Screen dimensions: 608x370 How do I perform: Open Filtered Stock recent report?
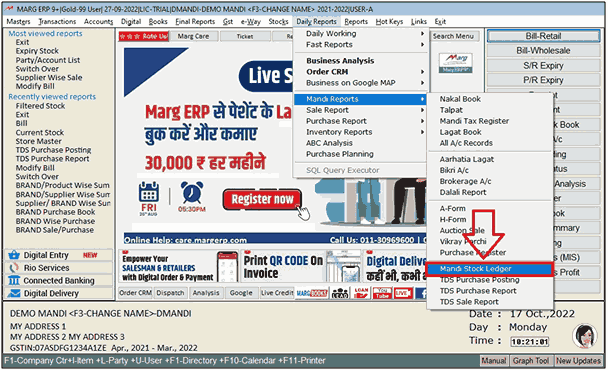pos(40,106)
